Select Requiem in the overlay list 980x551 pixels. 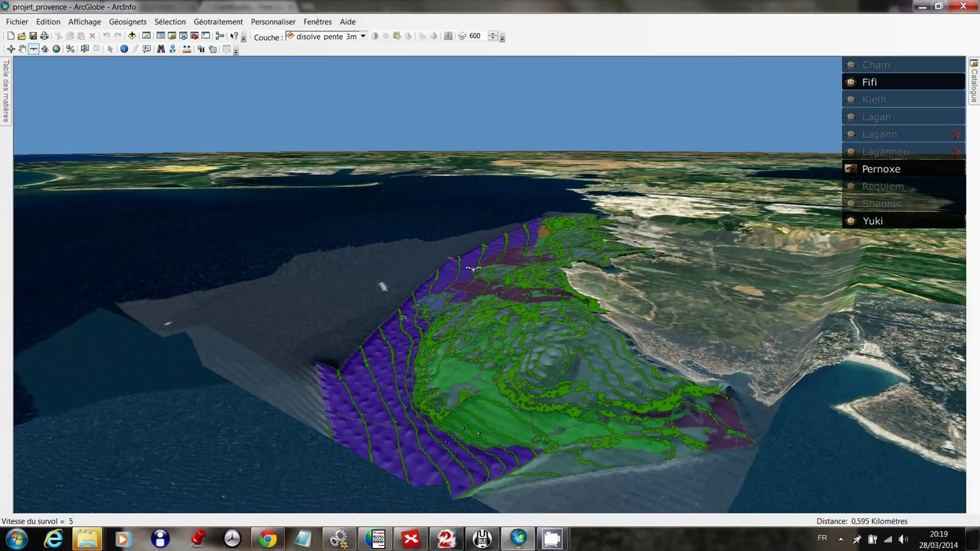click(903, 186)
